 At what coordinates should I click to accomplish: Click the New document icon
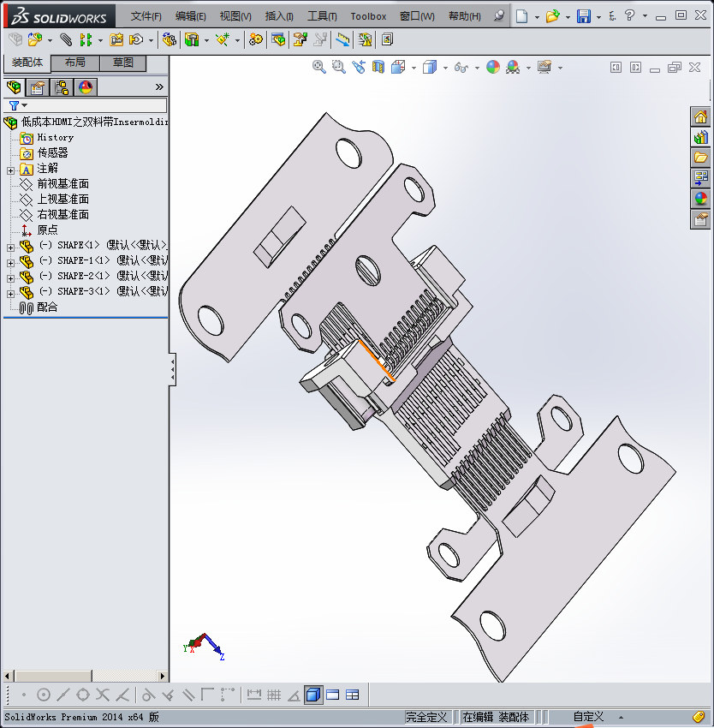tap(522, 16)
